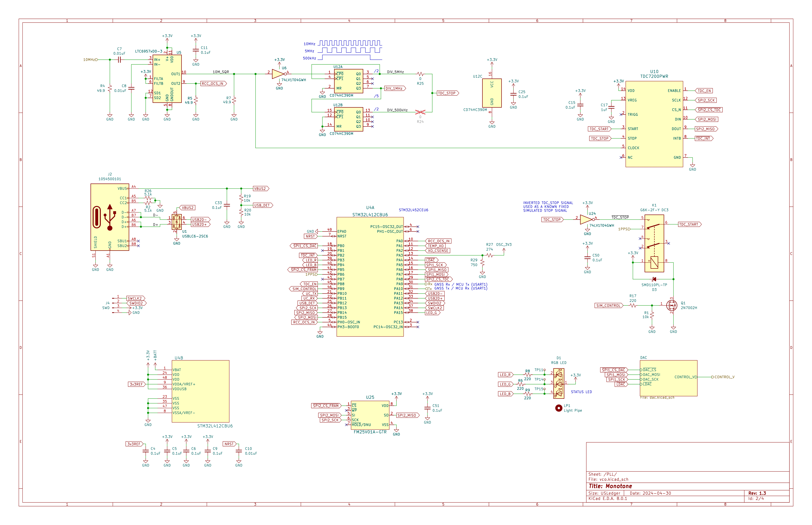The width and height of the screenshot is (812, 525).
Task: Click the 'STATUS LED' annotation text
Action: point(581,392)
